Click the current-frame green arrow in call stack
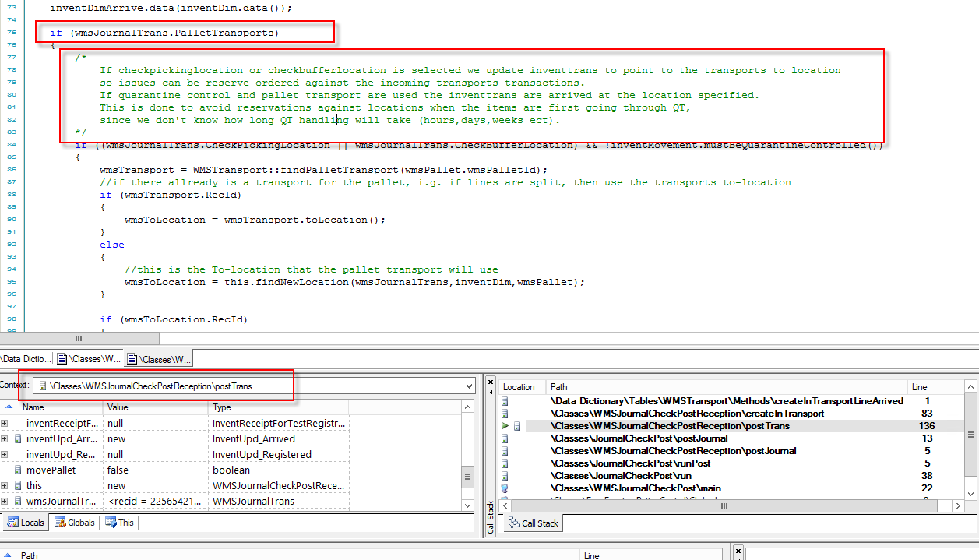 click(x=505, y=426)
